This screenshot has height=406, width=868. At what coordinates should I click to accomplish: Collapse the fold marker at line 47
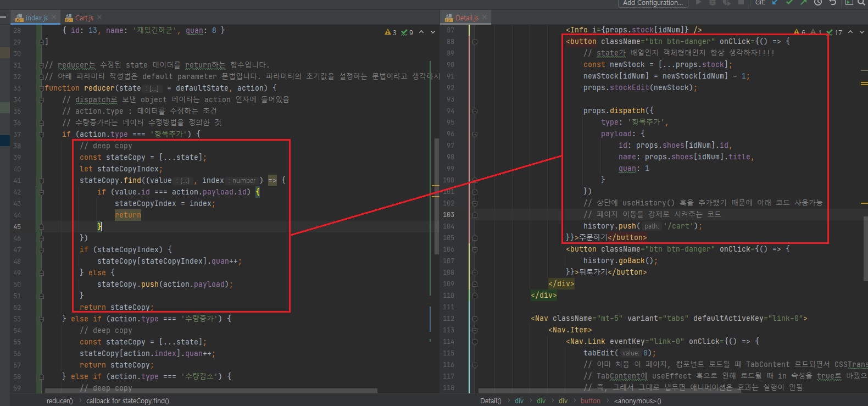pos(41,249)
